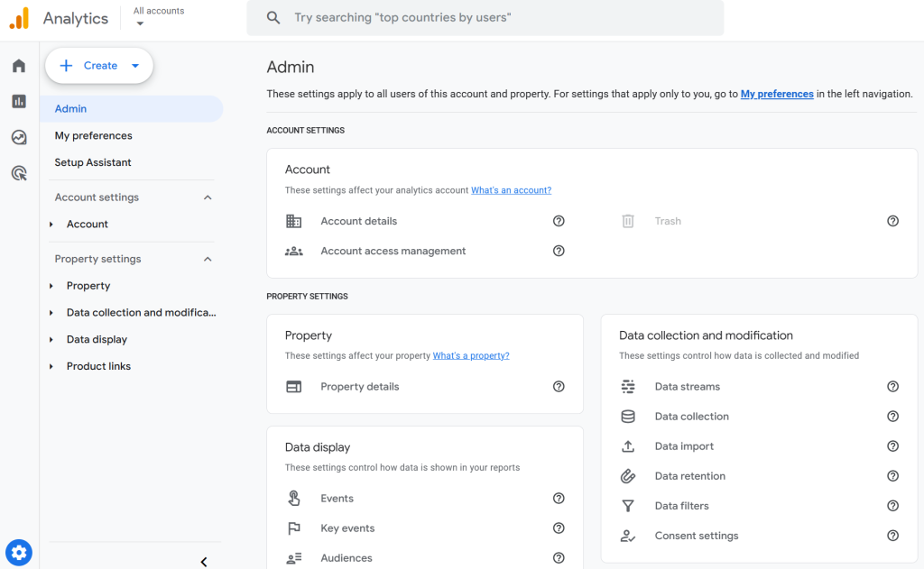Open the Reports bar-chart icon

pos(19,101)
